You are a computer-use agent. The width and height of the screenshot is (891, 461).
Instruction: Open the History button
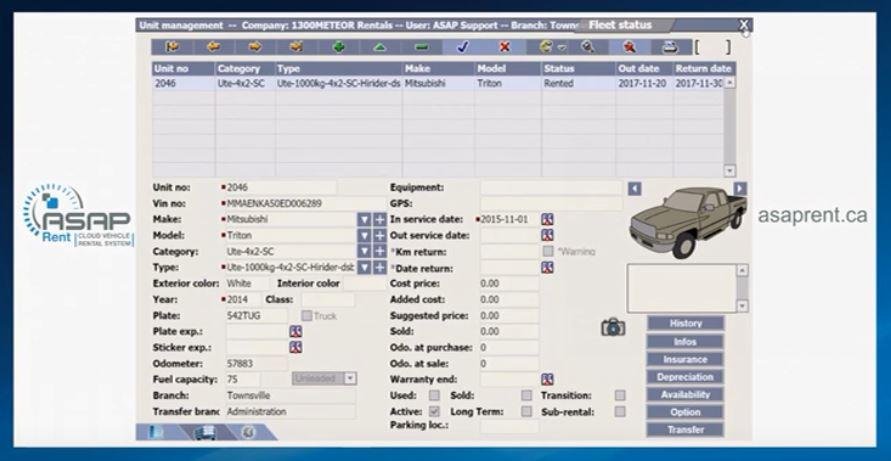[685, 323]
